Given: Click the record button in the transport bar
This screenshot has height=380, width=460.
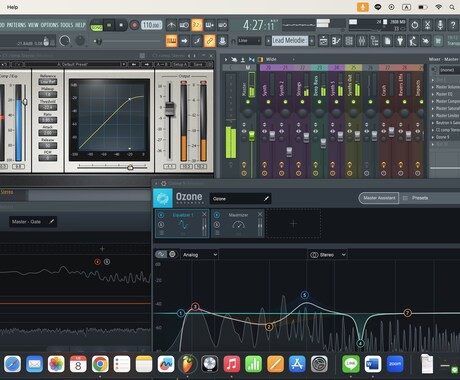Looking at the screenshot, I should tap(134, 25).
